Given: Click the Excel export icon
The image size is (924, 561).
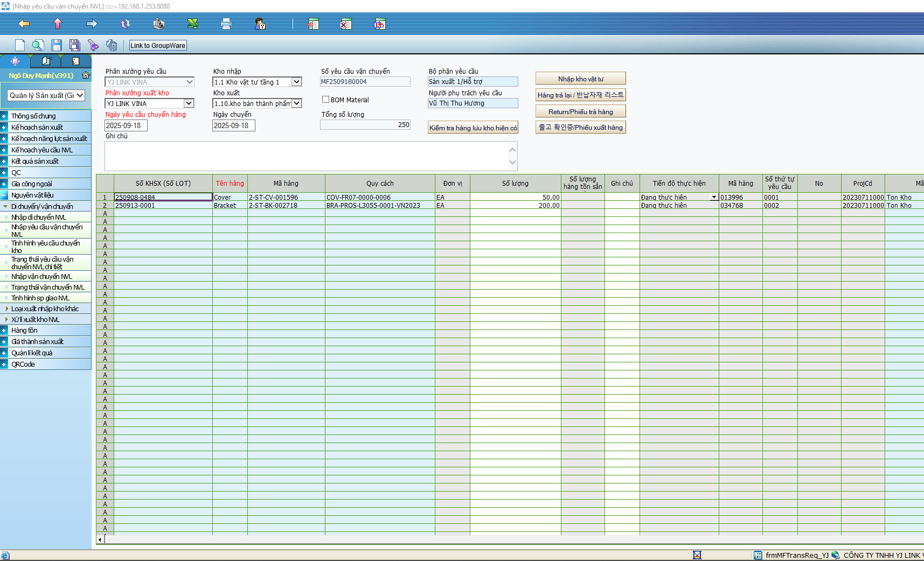Looking at the screenshot, I should (192, 24).
